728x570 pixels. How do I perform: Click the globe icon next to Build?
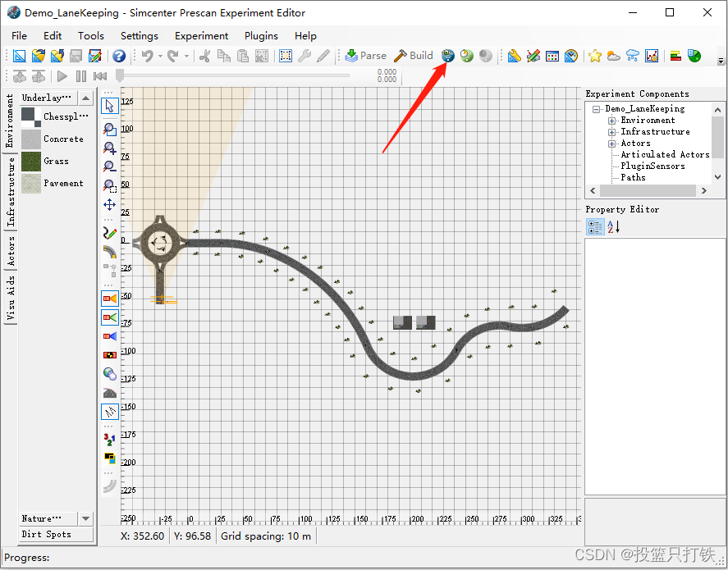click(x=447, y=56)
